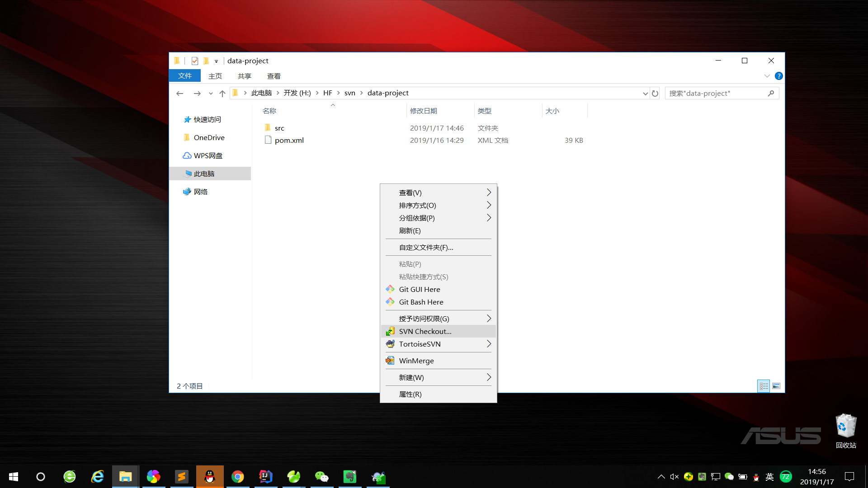Go up one folder level

point(222,93)
